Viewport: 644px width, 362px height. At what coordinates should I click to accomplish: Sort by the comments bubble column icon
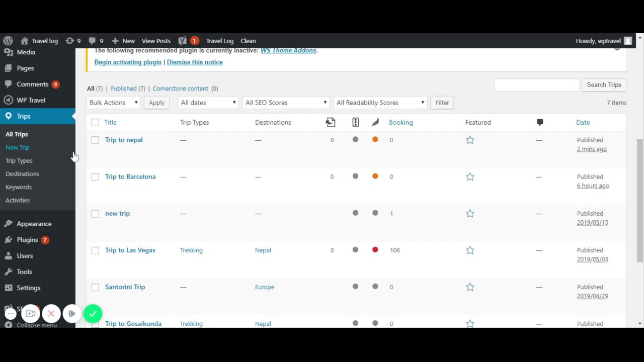point(540,122)
